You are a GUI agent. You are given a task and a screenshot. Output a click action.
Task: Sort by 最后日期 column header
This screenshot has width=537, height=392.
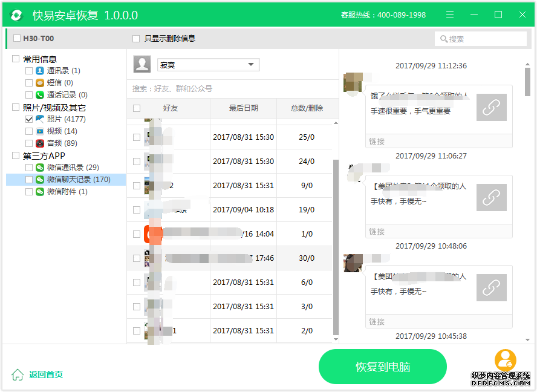[x=244, y=108]
